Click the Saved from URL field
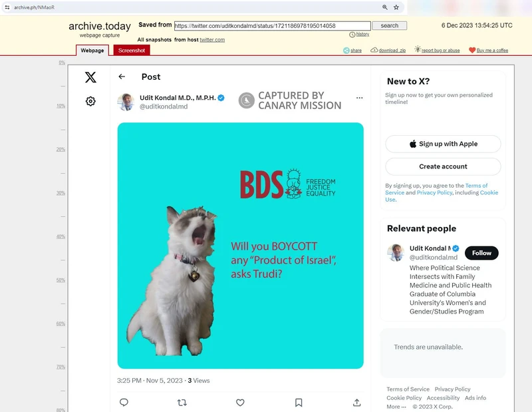Screen dimensions: 532x412 pos(273,26)
